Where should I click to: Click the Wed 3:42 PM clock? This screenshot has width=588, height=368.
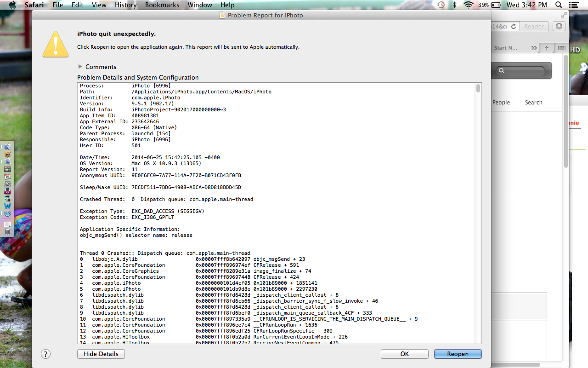point(527,5)
